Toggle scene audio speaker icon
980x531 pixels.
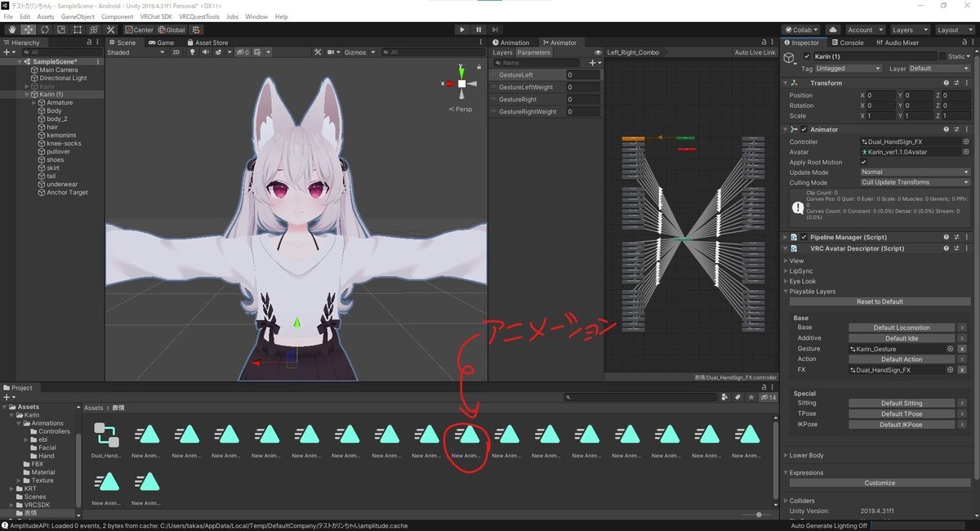[x=205, y=52]
